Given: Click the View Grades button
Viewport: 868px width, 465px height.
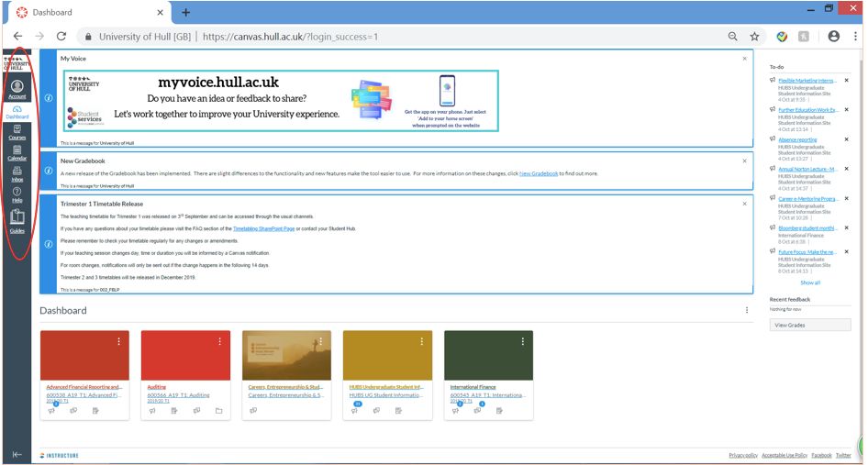Looking at the screenshot, I should (x=810, y=325).
